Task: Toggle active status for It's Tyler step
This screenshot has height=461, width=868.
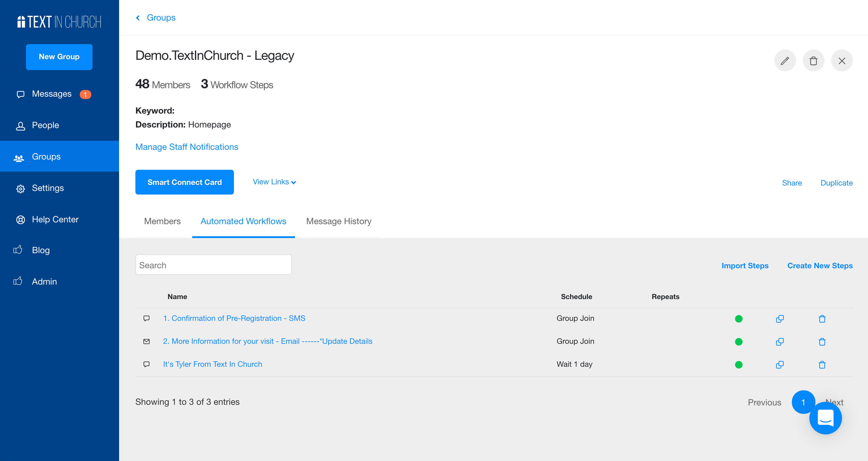Action: [x=739, y=365]
